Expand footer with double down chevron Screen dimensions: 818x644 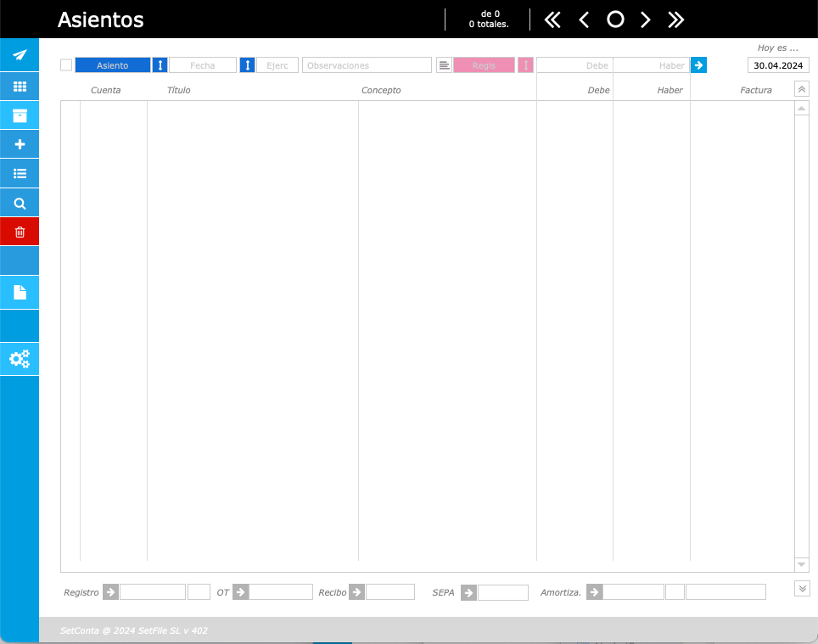tap(803, 588)
